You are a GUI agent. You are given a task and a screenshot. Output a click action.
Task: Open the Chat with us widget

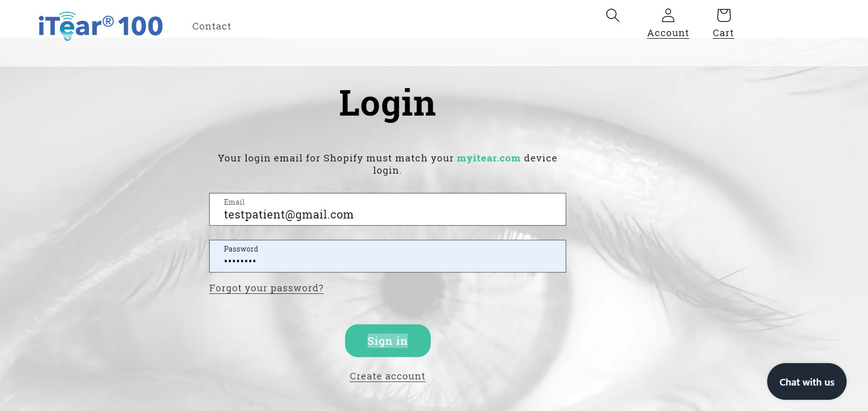(807, 381)
